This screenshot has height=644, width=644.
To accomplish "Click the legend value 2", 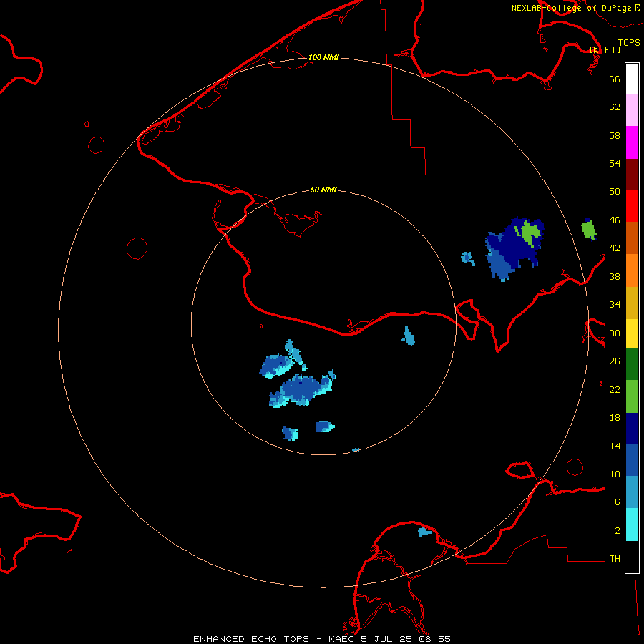I will click(617, 531).
